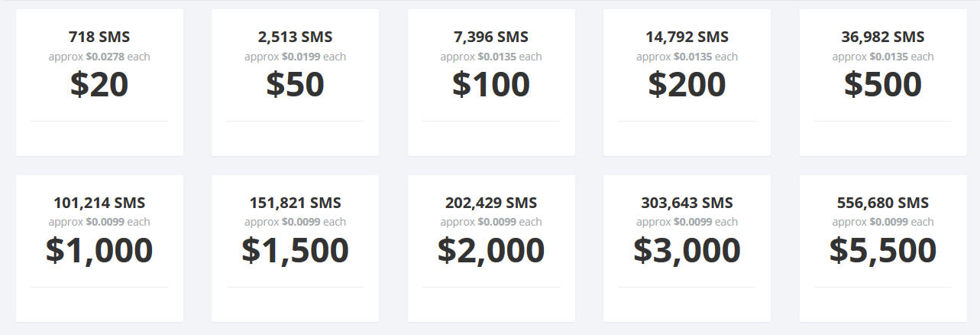Pick the $5,500 SMS package
This screenshot has width=980, height=335.
[x=883, y=249]
